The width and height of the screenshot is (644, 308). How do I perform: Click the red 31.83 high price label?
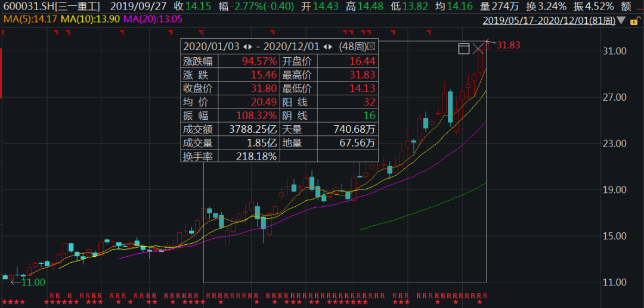click(508, 45)
